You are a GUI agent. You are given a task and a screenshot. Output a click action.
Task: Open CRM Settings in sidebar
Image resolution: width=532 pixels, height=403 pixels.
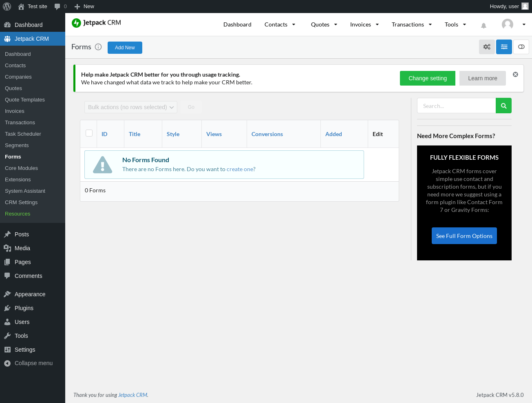pyautogui.click(x=21, y=203)
